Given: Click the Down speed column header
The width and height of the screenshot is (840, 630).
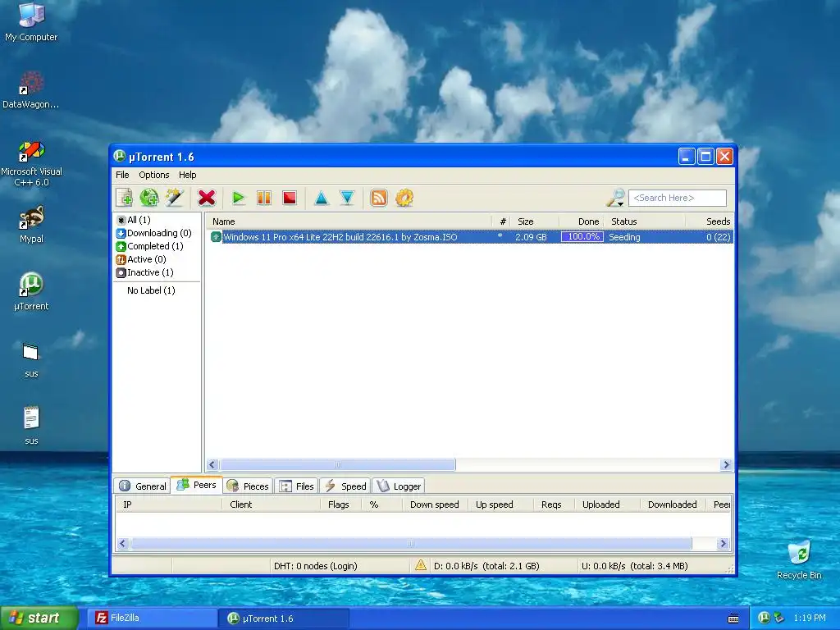Looking at the screenshot, I should pyautogui.click(x=435, y=504).
